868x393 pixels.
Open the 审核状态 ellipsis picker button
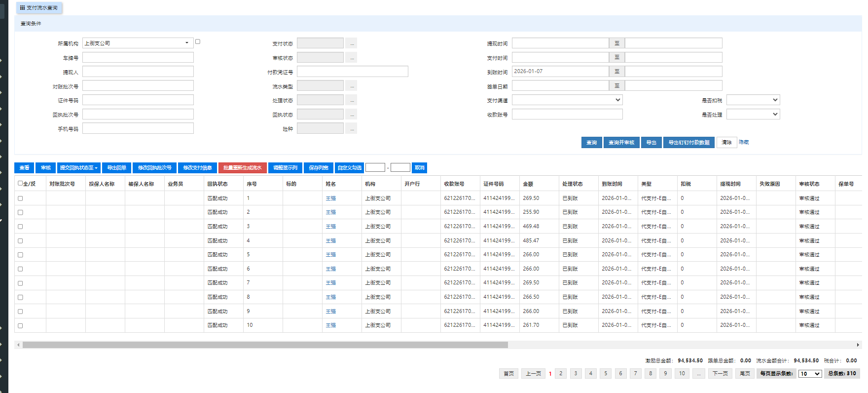tap(351, 58)
